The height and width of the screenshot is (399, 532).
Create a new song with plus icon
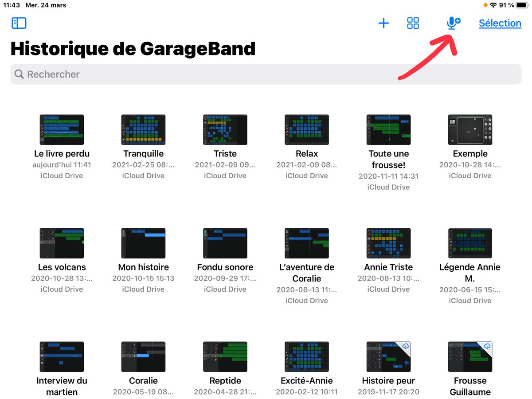[x=383, y=23]
